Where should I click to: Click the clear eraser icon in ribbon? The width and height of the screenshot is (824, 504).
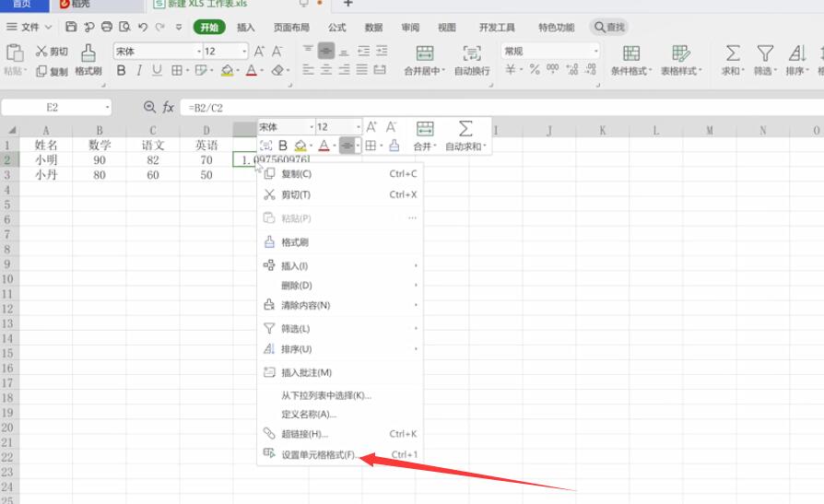click(277, 70)
